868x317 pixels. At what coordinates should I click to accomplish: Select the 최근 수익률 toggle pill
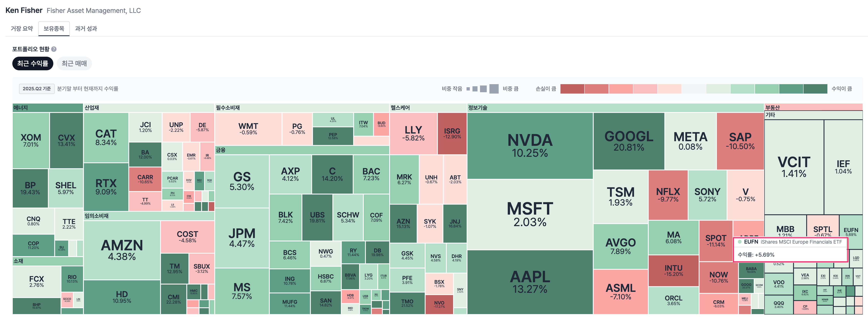[x=33, y=64]
